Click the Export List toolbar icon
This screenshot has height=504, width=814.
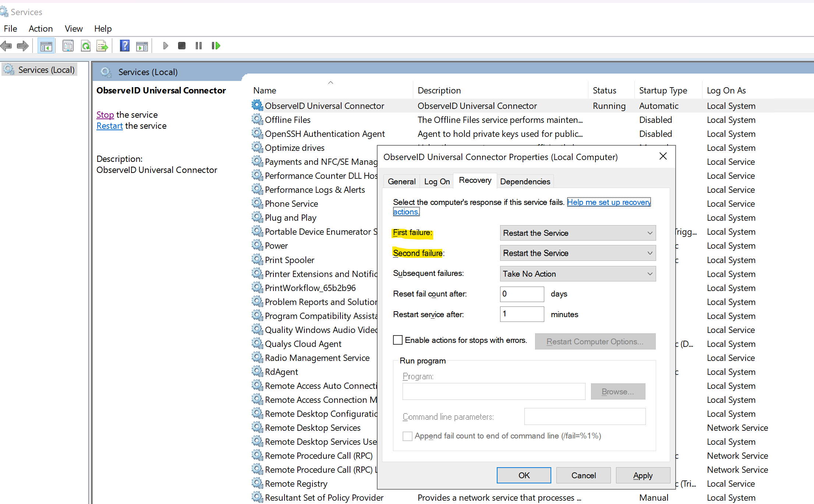(102, 46)
